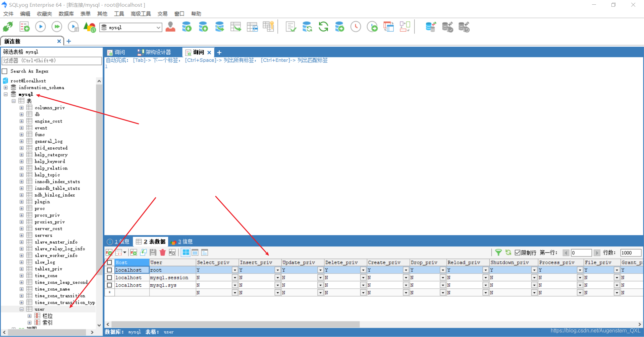This screenshot has height=337, width=644.
Task: Toggle the 限制行 limit rows checkbox
Action: (518, 252)
